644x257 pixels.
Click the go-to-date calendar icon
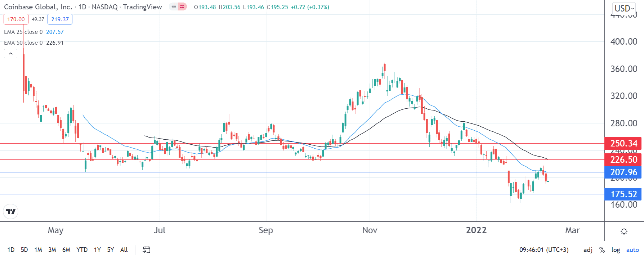pyautogui.click(x=146, y=249)
